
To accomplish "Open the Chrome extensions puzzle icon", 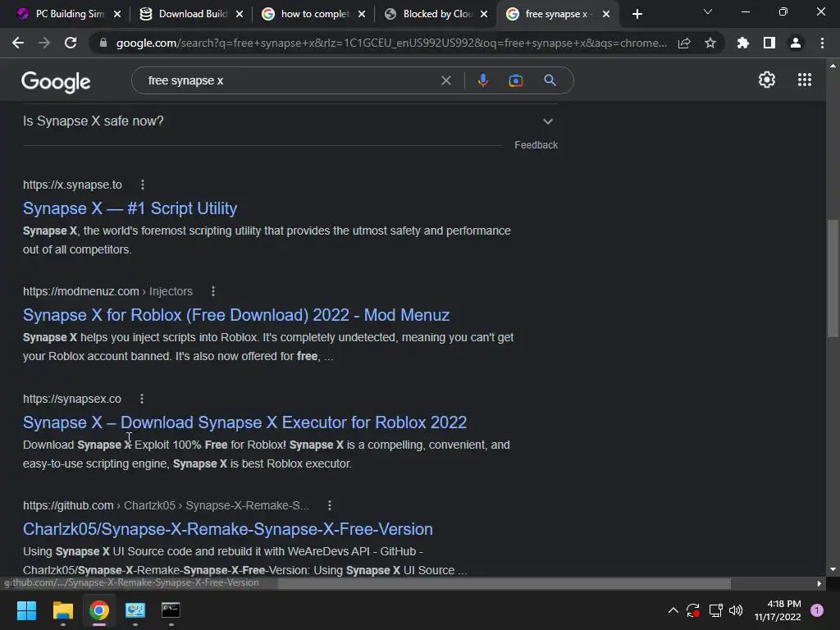I will coord(742,43).
